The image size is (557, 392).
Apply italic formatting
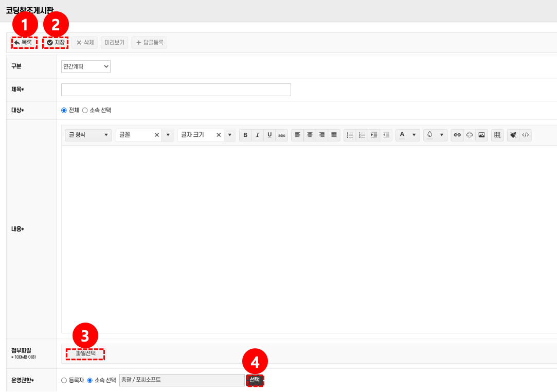[x=257, y=135]
